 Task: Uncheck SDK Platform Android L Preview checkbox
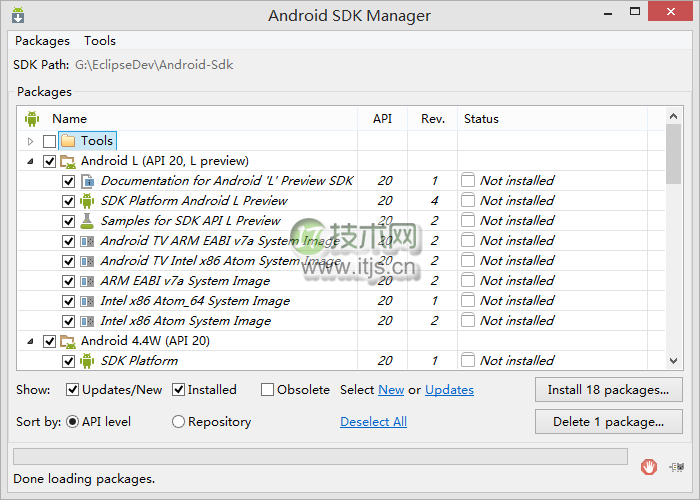pyautogui.click(x=68, y=201)
